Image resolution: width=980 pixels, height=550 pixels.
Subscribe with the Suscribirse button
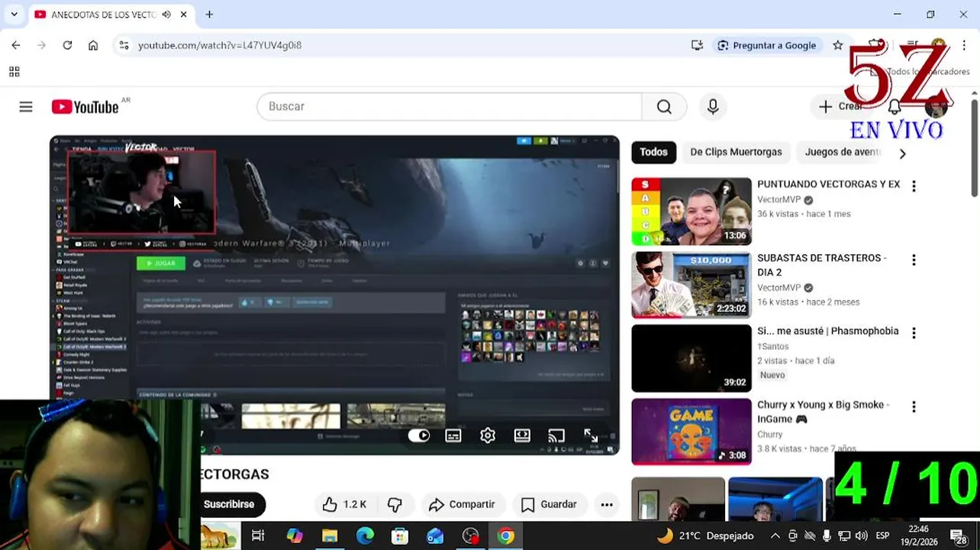pos(229,504)
